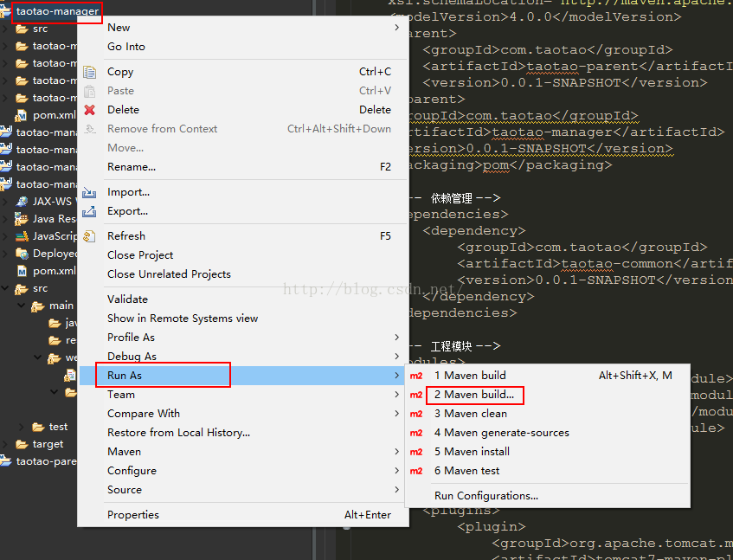The height and width of the screenshot is (560, 733).
Task: Click m2 icon beside 5 Maven install
Action: click(416, 452)
